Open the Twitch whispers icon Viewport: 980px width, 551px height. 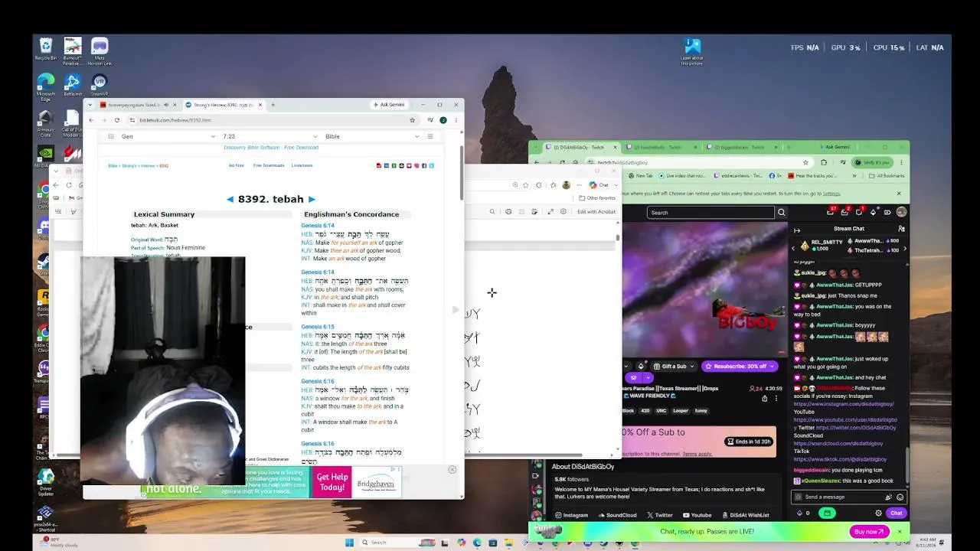859,212
